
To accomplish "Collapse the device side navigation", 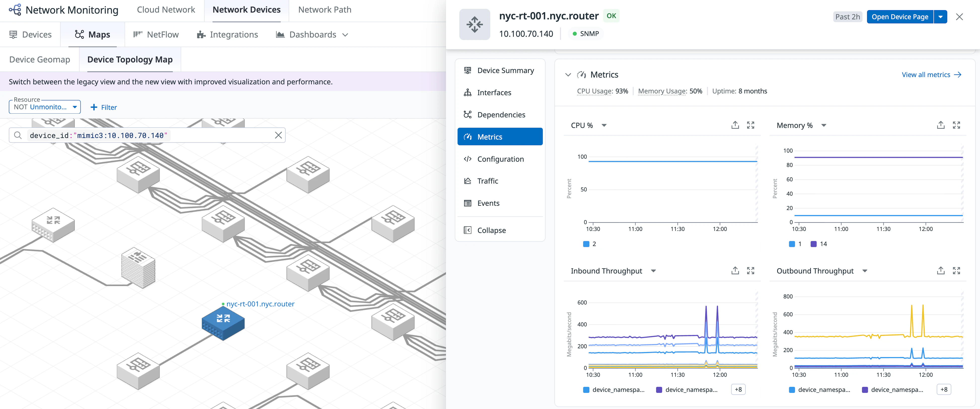I will coord(491,230).
